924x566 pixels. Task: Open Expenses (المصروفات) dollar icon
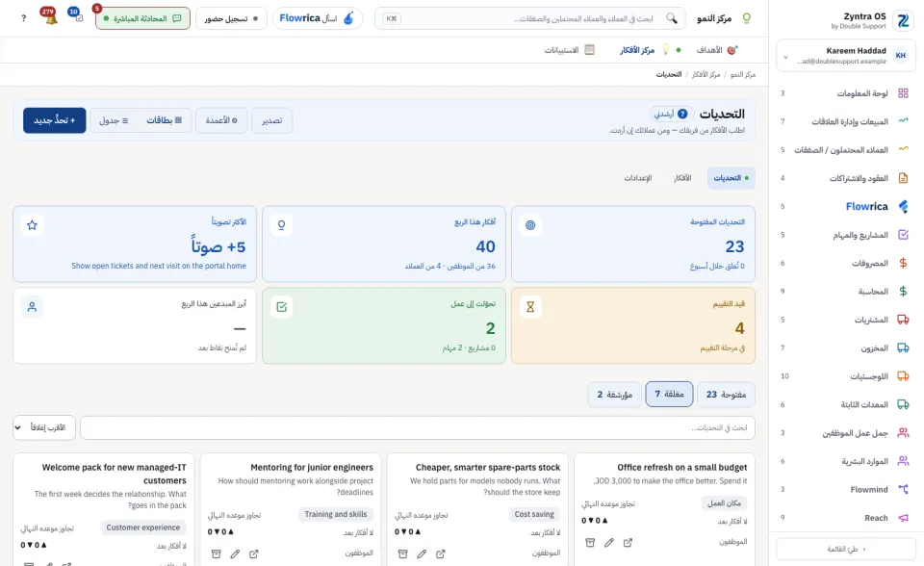tap(903, 263)
